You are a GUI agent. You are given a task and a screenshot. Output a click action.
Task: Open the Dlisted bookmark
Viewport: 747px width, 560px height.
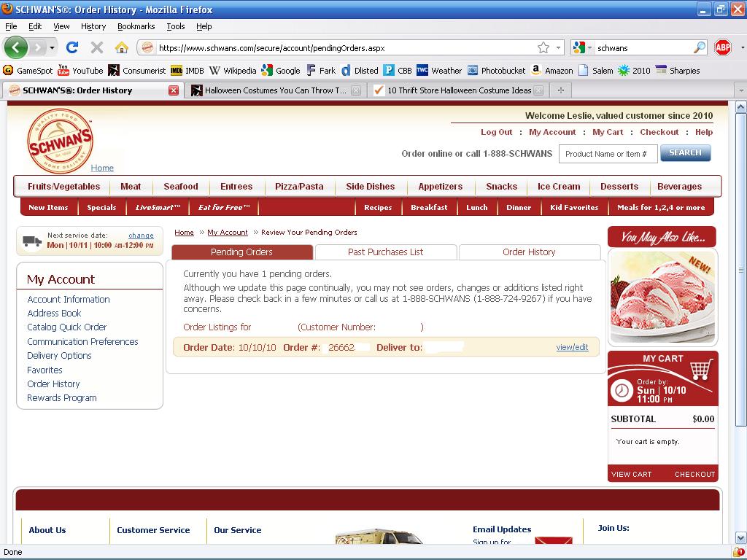pos(360,71)
